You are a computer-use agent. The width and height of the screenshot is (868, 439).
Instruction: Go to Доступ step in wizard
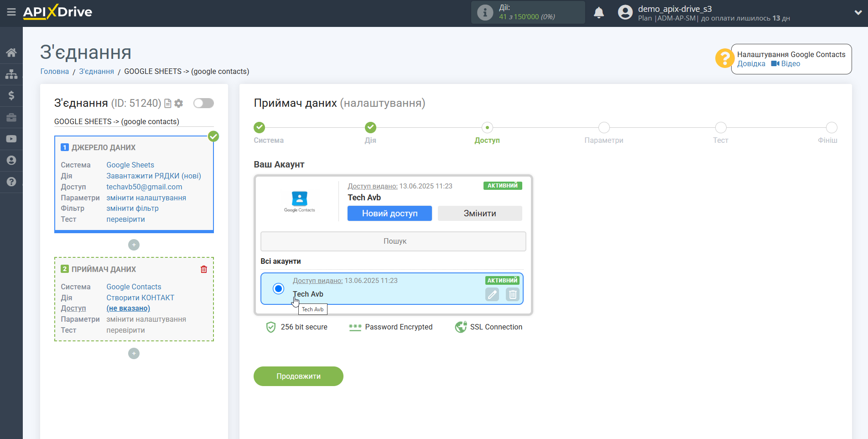point(487,128)
